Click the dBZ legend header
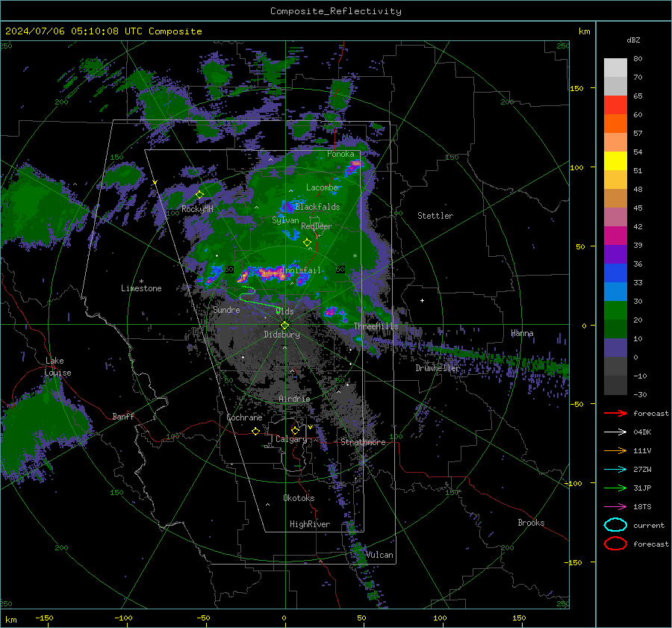Image resolution: width=672 pixels, height=628 pixels. tap(633, 40)
